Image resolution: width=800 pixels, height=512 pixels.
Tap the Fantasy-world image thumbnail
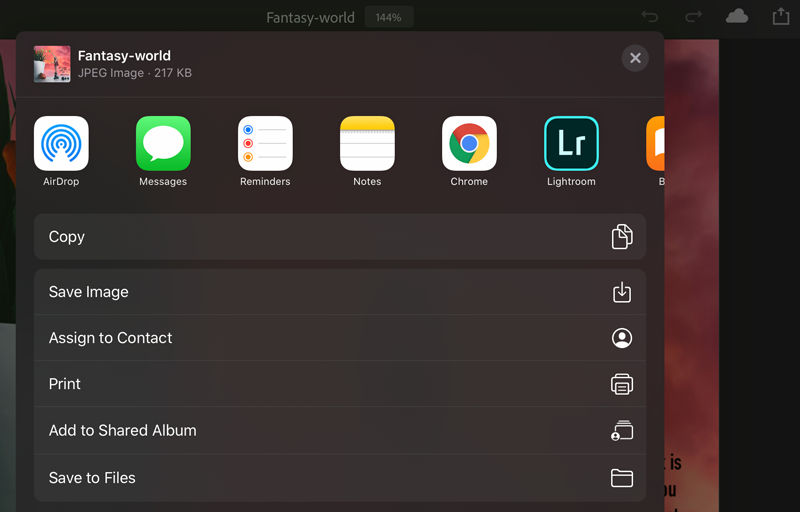point(52,64)
